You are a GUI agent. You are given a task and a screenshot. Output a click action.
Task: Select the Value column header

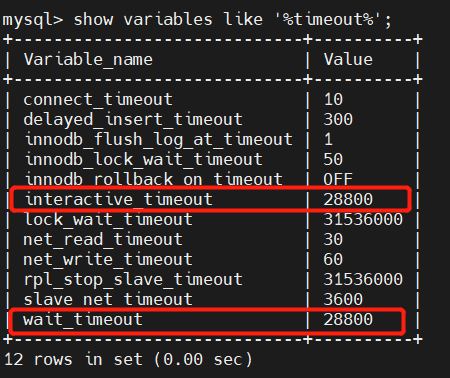(348, 60)
